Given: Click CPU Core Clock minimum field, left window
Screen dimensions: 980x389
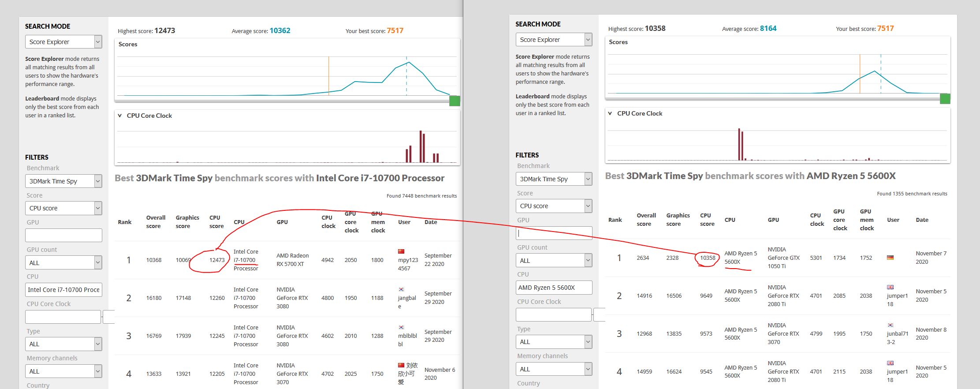Looking at the screenshot, I should [x=63, y=317].
